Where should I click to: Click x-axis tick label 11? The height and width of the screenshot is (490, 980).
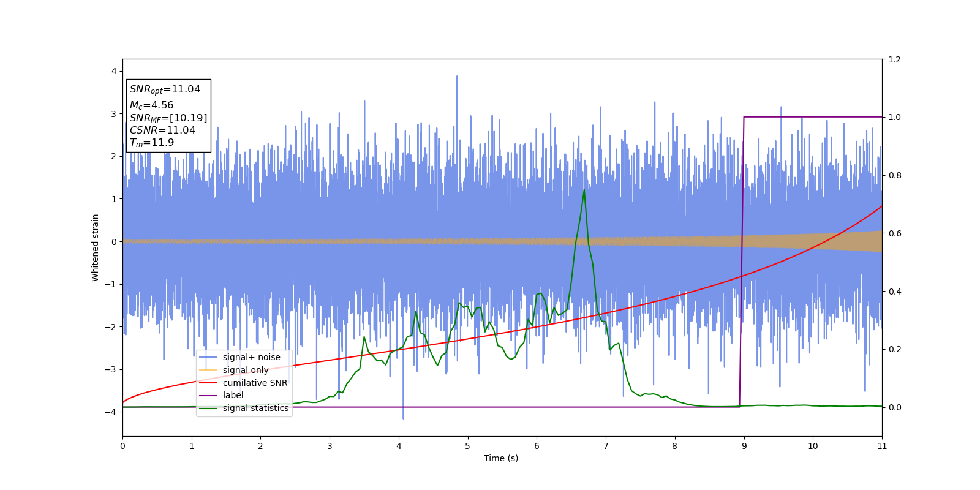pyautogui.click(x=882, y=446)
